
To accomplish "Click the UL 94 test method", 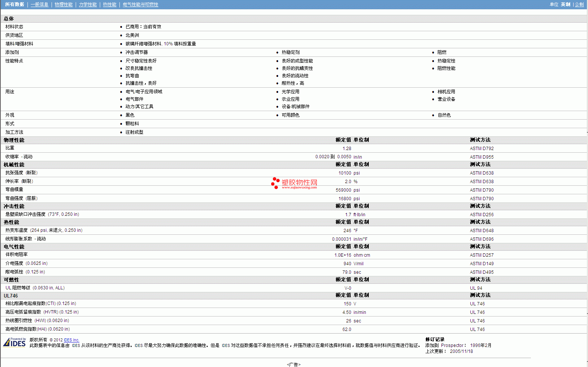I will pos(476,288).
